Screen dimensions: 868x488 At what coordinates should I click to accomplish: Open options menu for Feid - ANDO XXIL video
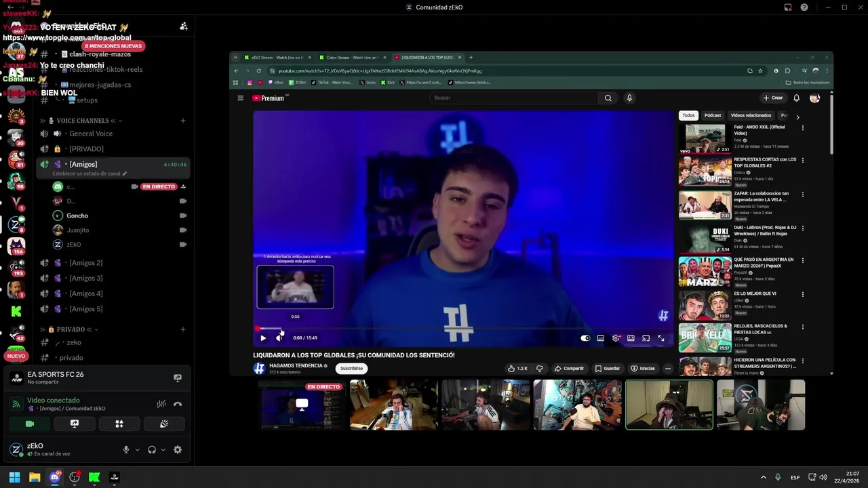803,127
